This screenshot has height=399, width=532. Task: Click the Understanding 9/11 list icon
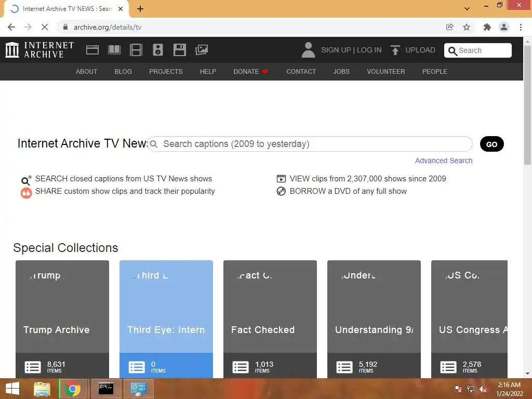344,367
